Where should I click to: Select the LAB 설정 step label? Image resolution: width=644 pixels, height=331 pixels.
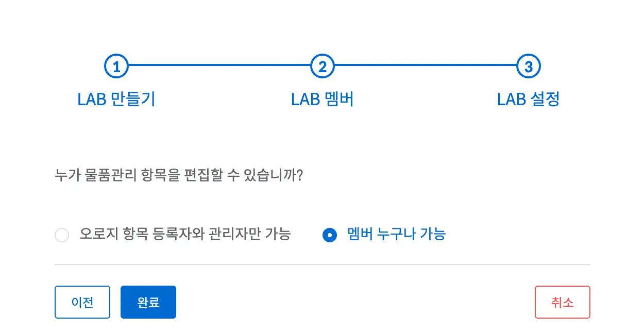[529, 100]
